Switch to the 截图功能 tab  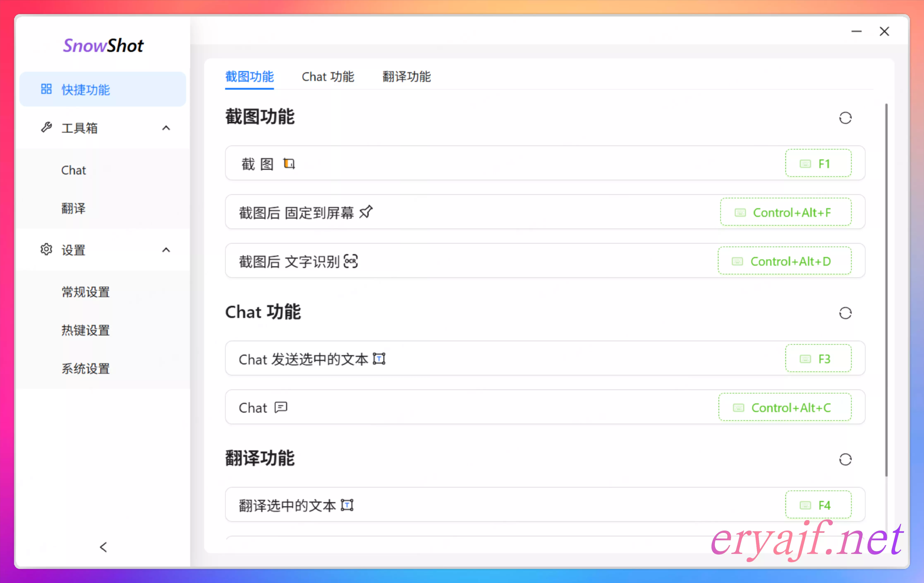click(249, 76)
